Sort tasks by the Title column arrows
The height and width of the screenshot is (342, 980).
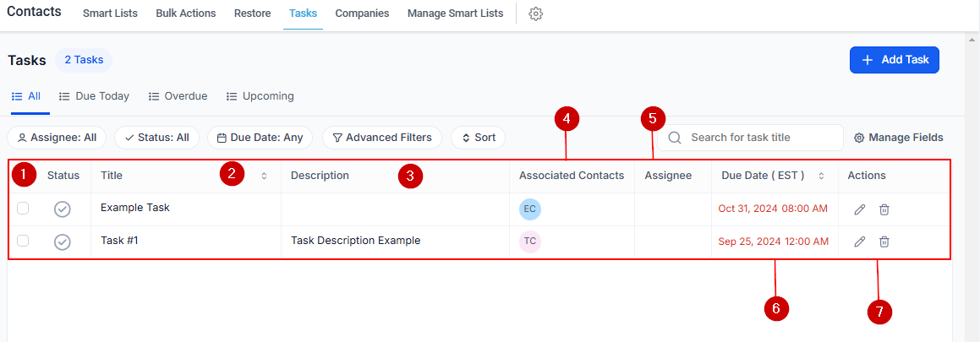coord(264,176)
